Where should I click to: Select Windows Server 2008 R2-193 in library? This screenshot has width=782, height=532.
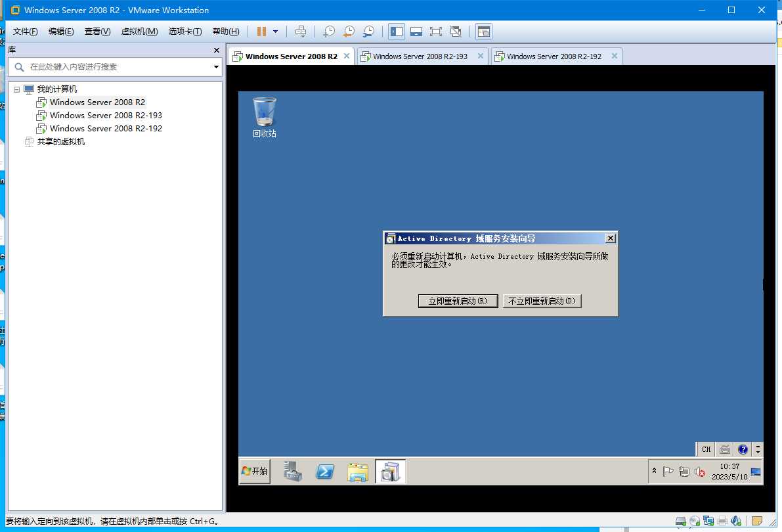(x=106, y=116)
